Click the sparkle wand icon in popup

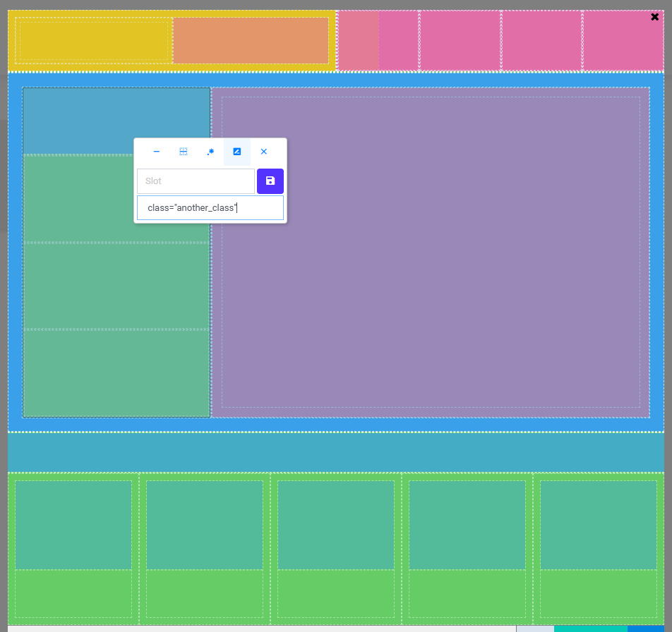coord(210,152)
